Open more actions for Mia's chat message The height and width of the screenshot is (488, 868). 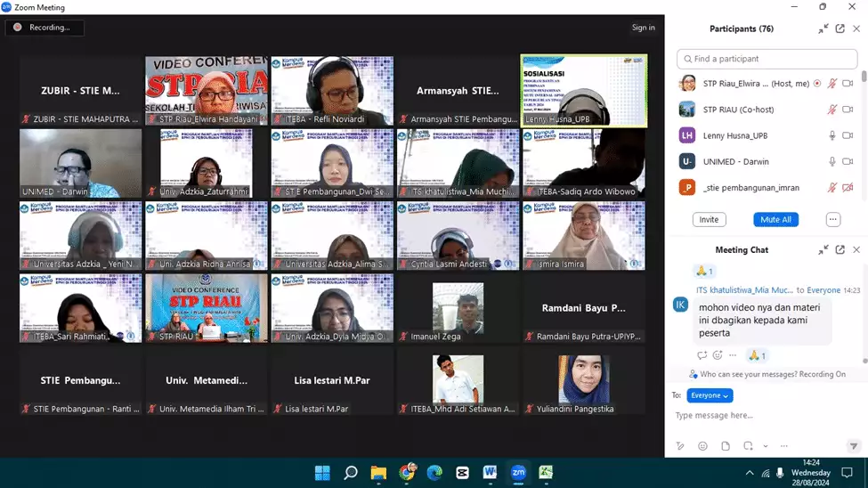coord(733,355)
